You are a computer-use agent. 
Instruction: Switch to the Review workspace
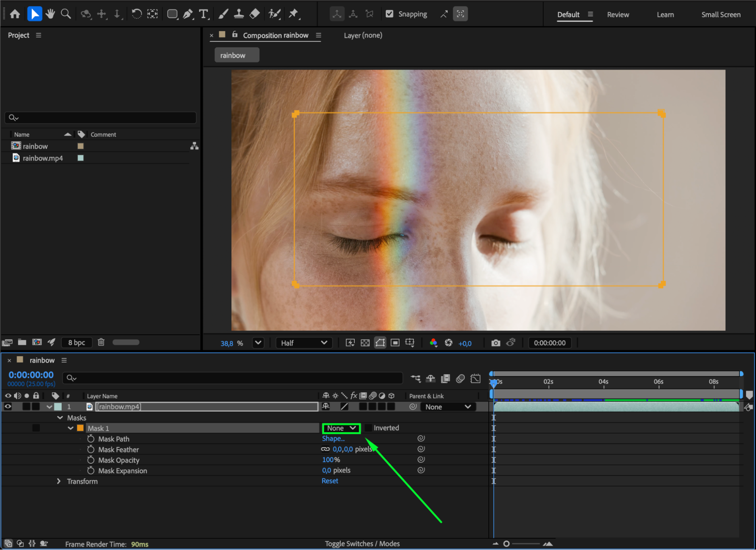click(618, 14)
